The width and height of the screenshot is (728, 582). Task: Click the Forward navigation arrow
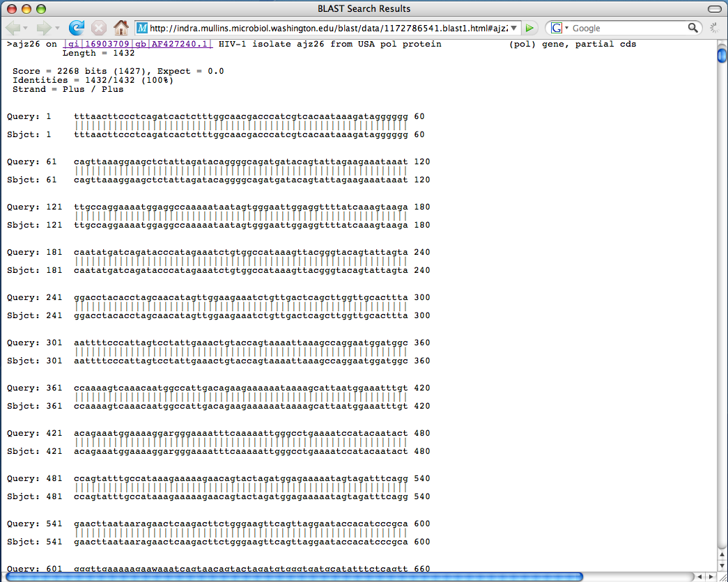pyautogui.click(x=43, y=28)
